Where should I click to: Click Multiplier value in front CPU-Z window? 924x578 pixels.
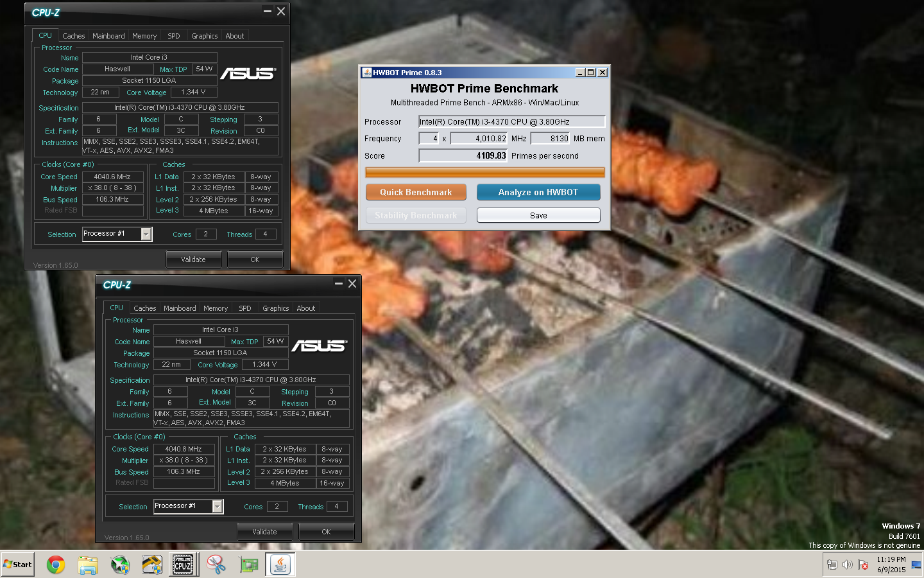184,460
